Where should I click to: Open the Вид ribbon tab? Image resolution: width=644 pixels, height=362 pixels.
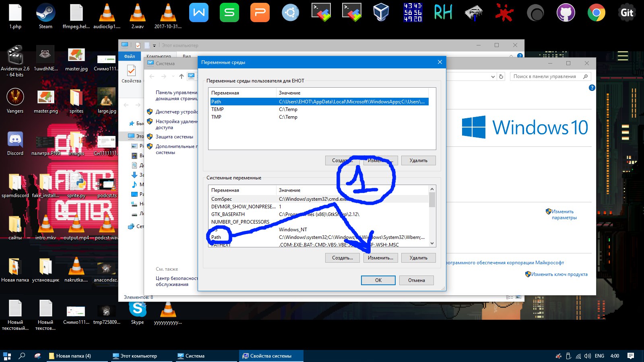point(187,57)
